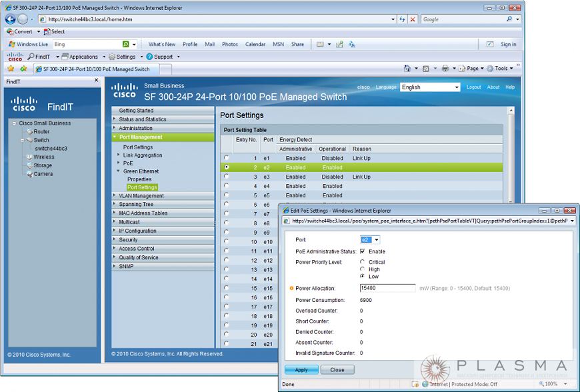Open the Security menu section

(163, 239)
